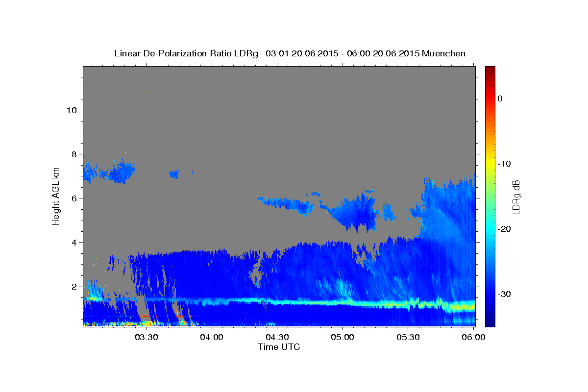The height and width of the screenshot is (392, 588).
Task: Click the '-10' colorbar tick label
Action: pos(504,164)
